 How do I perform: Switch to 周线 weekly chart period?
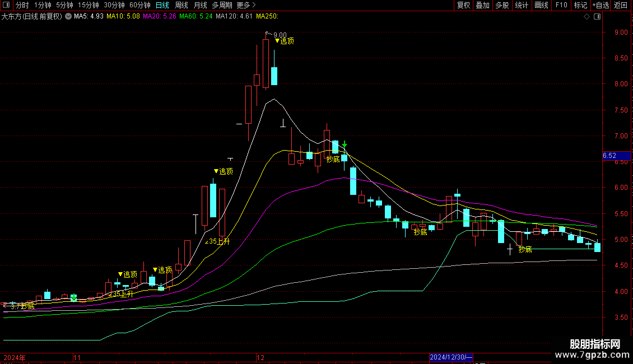[181, 6]
